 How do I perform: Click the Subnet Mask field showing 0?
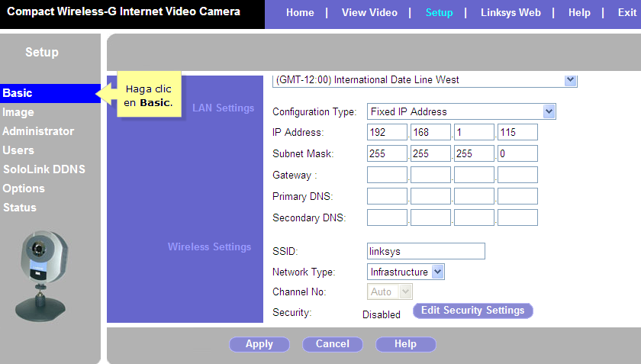coord(517,153)
